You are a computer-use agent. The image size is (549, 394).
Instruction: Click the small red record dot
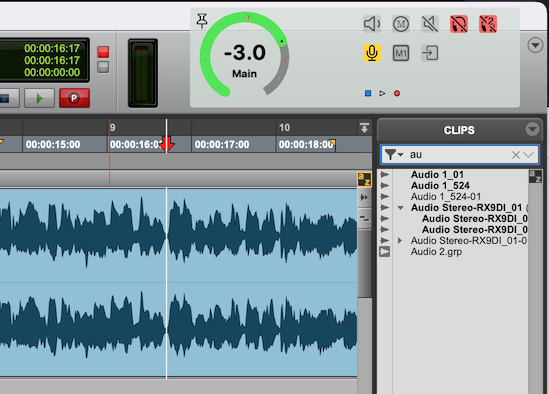pos(397,93)
